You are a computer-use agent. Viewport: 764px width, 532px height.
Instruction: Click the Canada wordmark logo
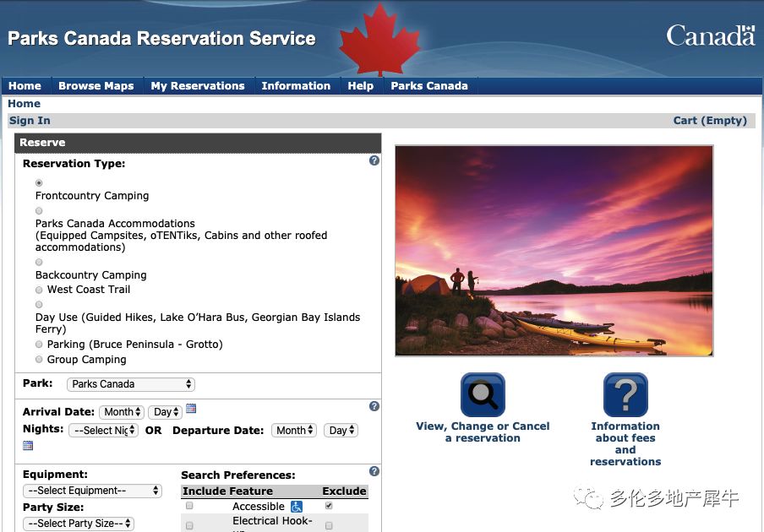711,35
